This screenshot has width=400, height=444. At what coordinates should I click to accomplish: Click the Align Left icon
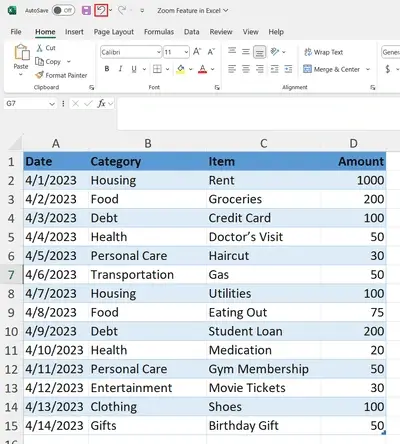click(232, 69)
